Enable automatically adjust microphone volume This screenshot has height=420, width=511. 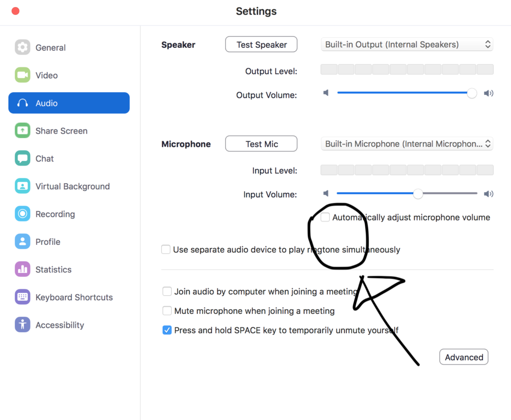325,217
